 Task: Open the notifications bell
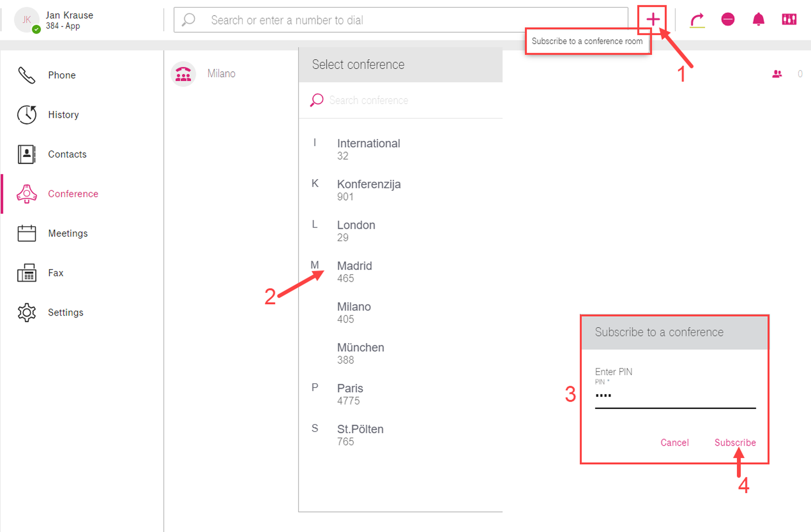click(x=758, y=19)
